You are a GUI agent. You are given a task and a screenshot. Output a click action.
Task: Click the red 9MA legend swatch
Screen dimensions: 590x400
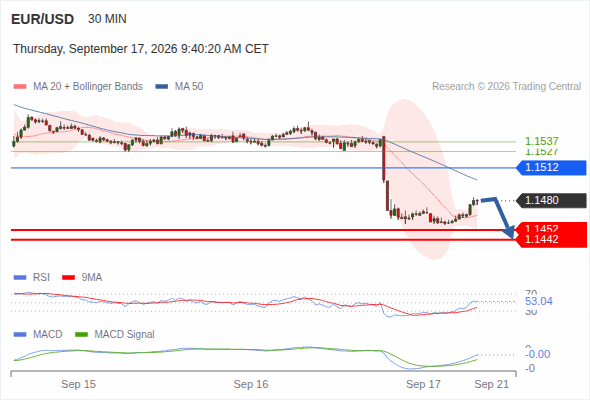(x=68, y=278)
